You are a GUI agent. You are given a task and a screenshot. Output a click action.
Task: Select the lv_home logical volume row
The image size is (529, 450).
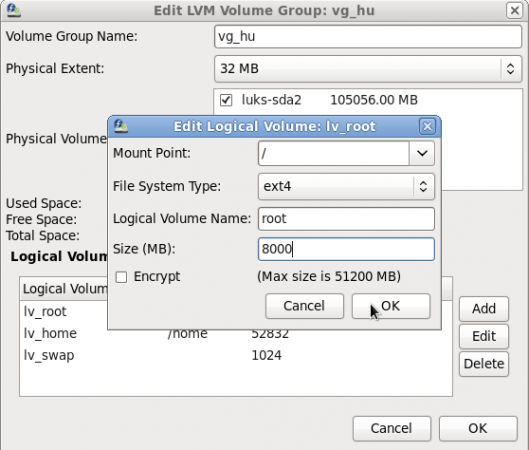tap(235, 334)
